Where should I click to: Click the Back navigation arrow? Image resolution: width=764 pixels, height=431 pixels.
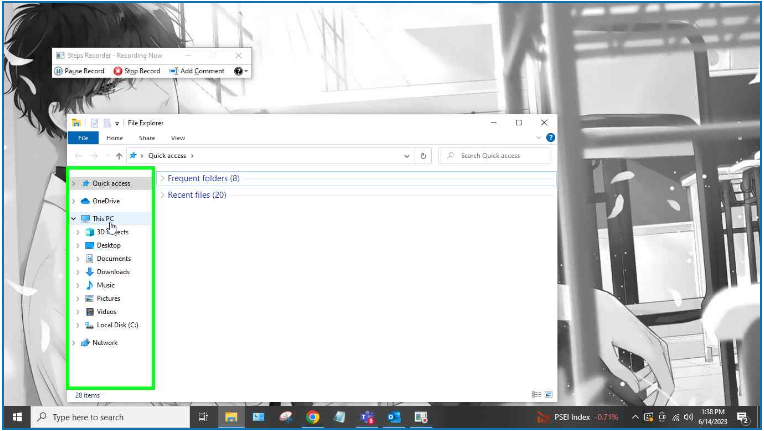pos(78,156)
